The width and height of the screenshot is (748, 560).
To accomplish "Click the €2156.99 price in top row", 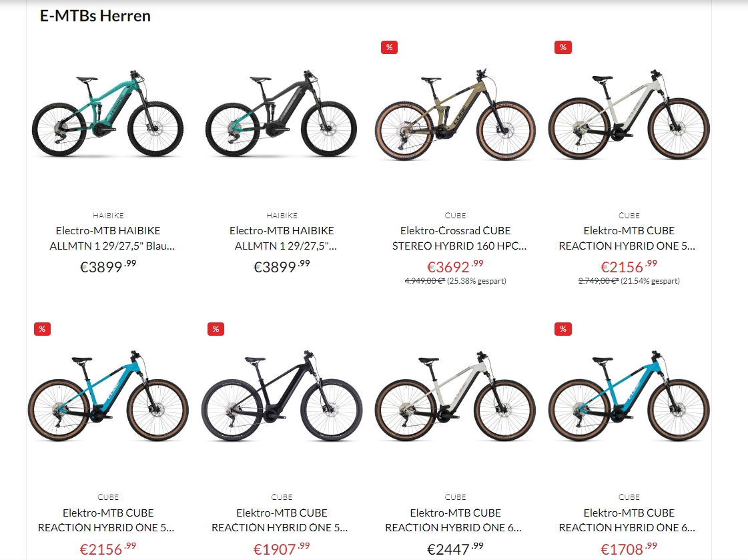I will point(629,266).
